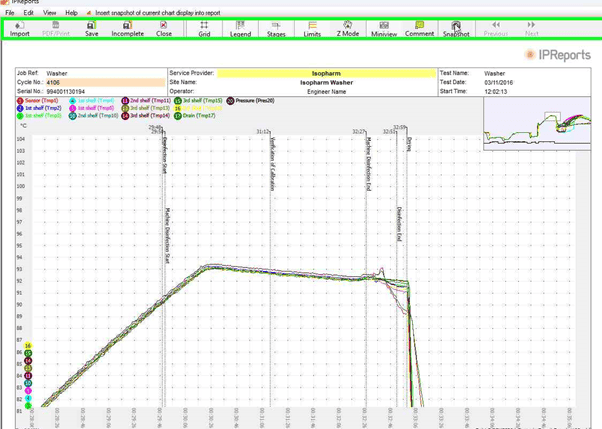
Task: Click the miniview chart thumbnail
Action: [x=537, y=124]
